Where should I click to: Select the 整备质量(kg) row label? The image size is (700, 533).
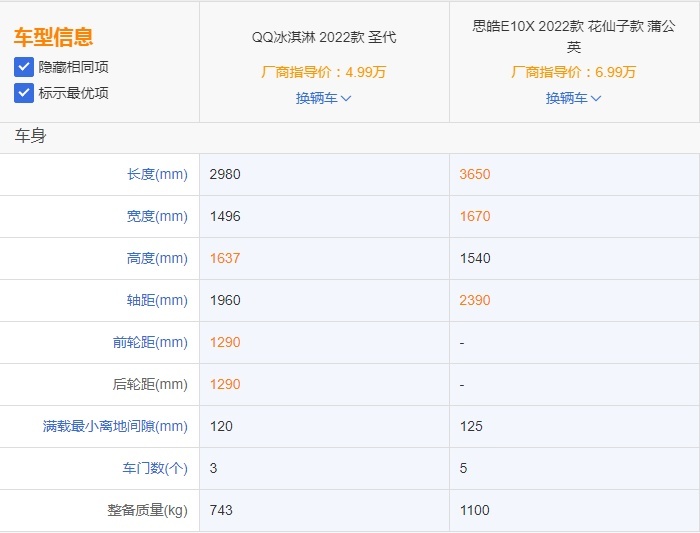[147, 510]
